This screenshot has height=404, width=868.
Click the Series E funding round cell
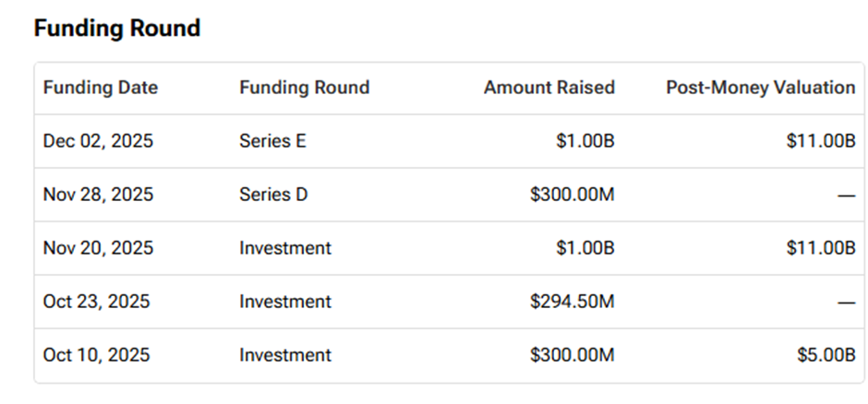pos(272,141)
